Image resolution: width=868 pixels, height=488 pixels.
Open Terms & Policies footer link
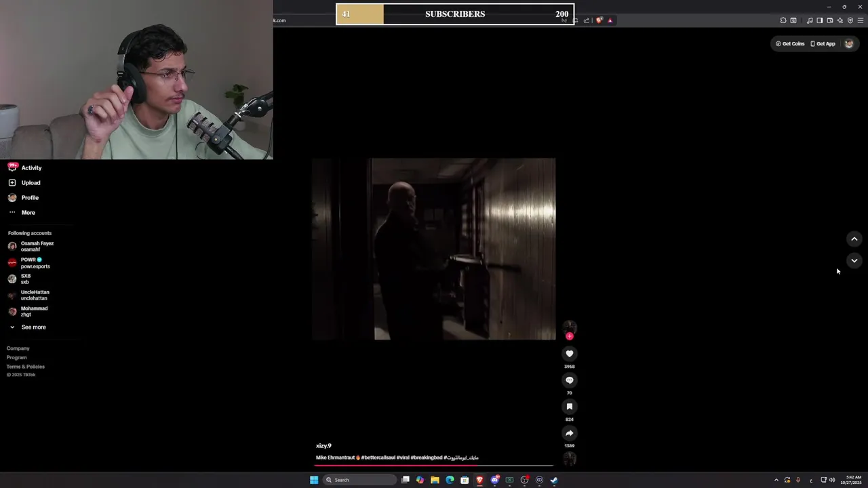tap(26, 366)
